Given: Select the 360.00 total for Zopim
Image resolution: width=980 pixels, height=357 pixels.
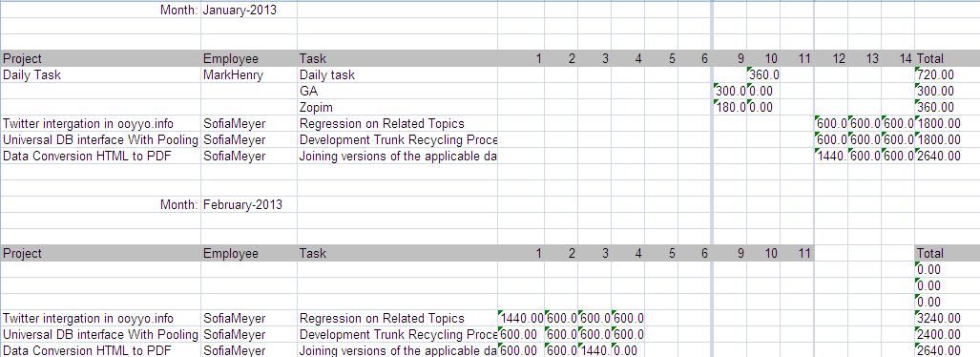Looking at the screenshot, I should tap(947, 108).
